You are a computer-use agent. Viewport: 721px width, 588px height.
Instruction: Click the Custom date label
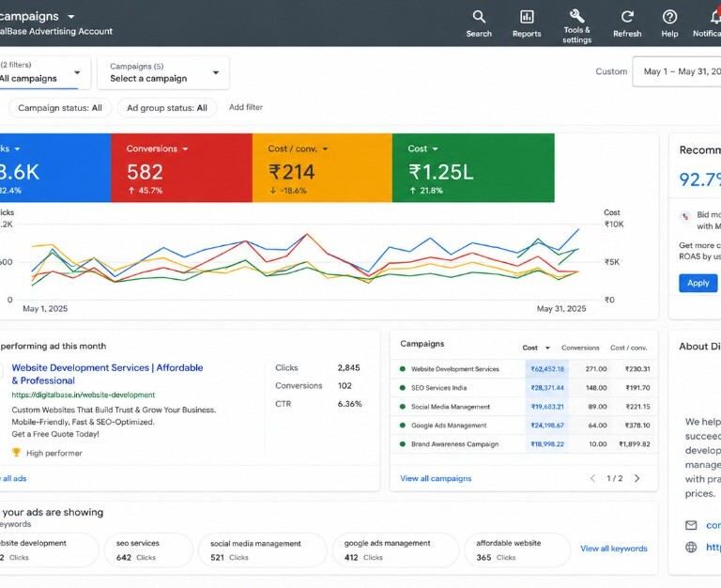click(611, 71)
